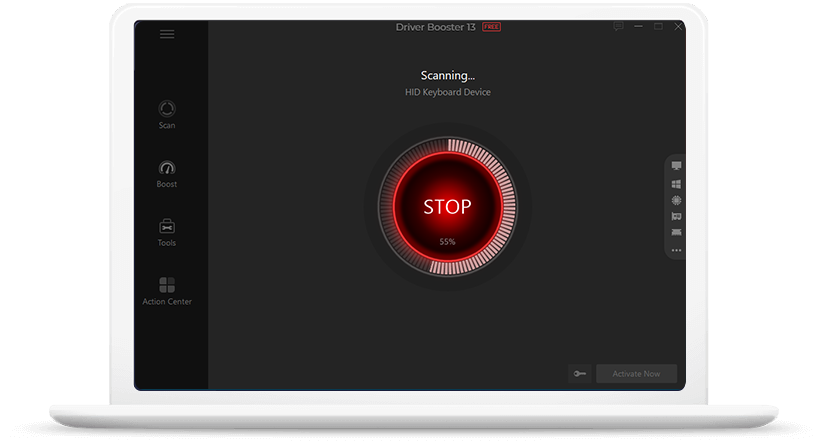Click the Activate Now button

[636, 374]
